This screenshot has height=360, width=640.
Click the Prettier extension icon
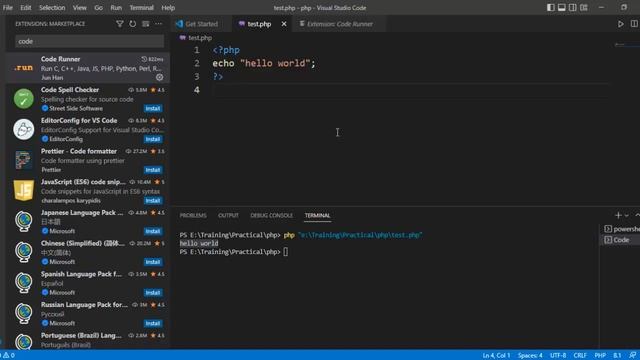(24, 160)
